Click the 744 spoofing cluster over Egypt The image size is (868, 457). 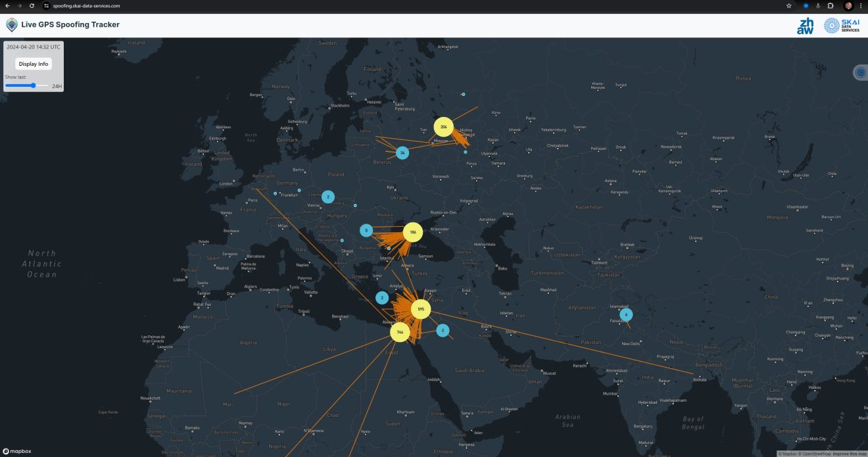[x=400, y=332]
